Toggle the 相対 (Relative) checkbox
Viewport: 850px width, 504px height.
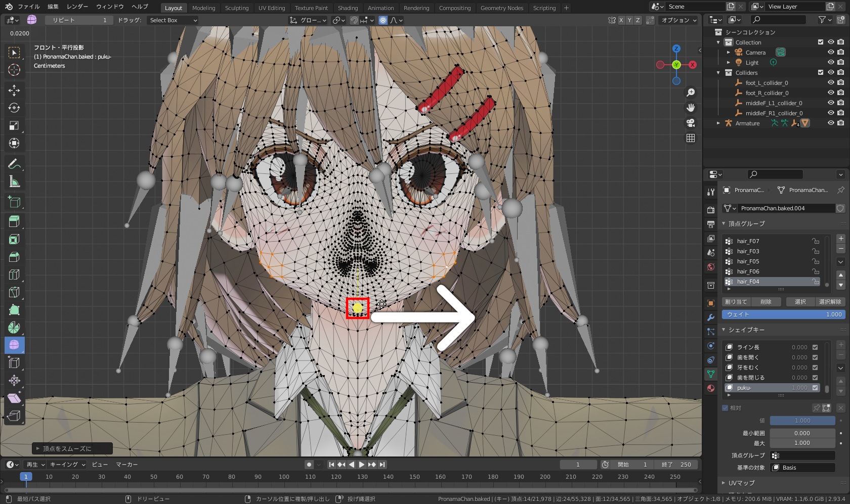point(725,408)
